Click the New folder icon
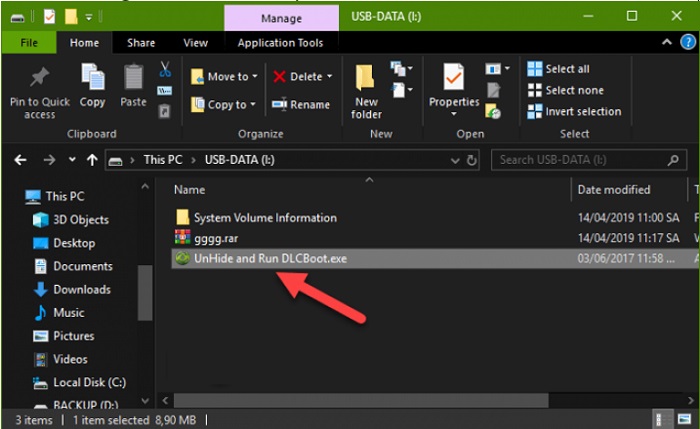 [365, 77]
